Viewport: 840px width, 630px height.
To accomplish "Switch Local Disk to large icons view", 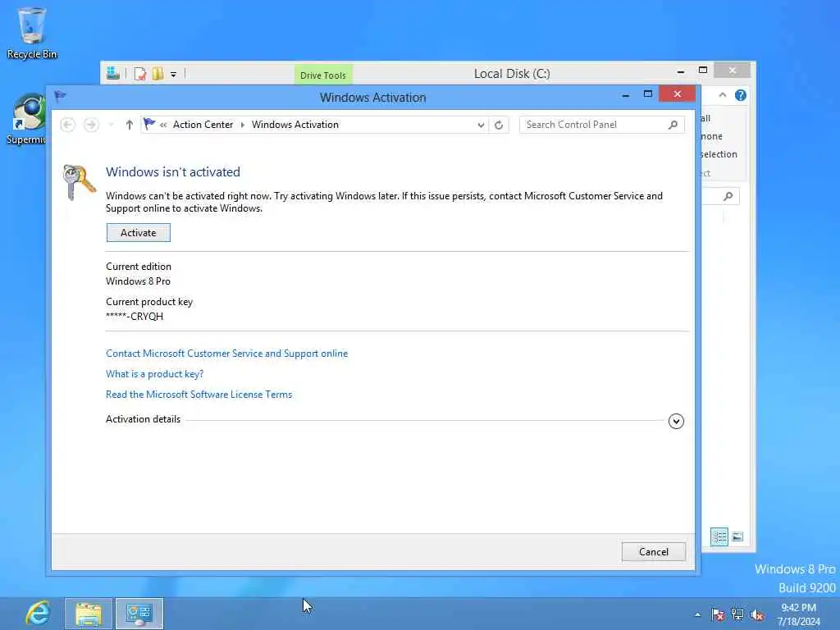I will [737, 536].
